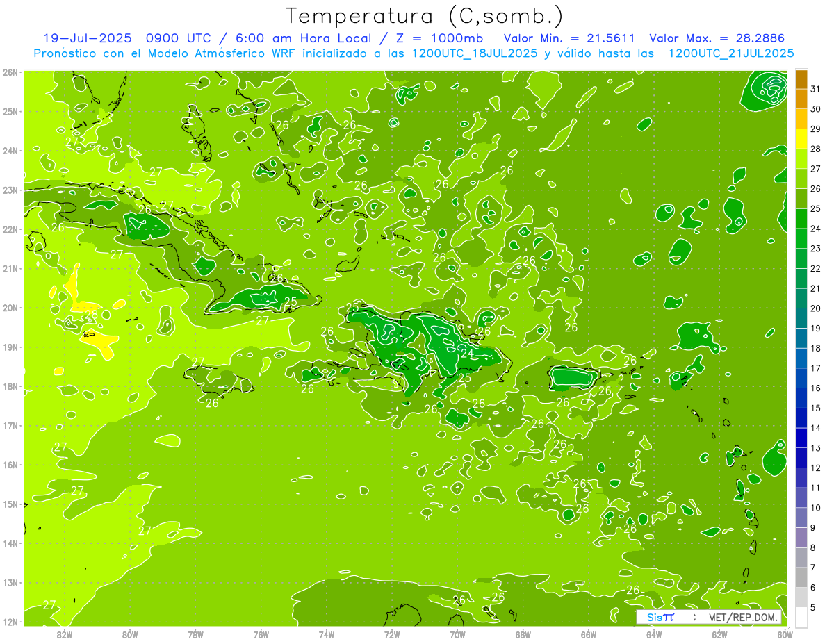Click the '68W' longitude axis label
The image size is (834, 644).
point(523,634)
